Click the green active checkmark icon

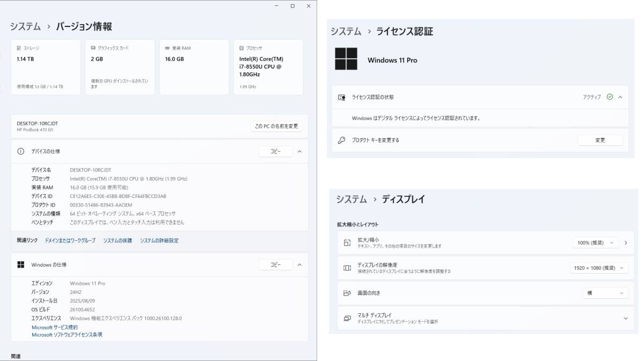click(610, 97)
